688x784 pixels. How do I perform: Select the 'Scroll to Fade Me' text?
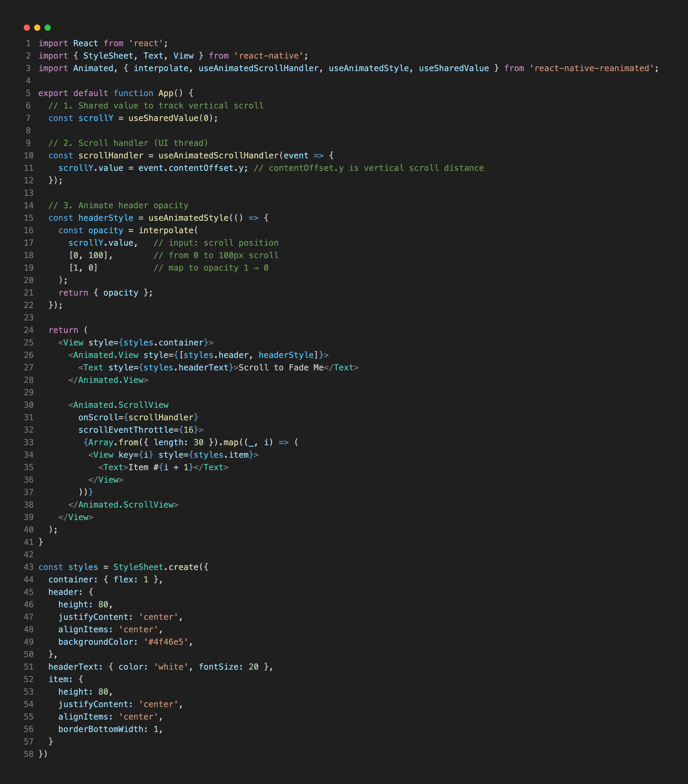(280, 367)
